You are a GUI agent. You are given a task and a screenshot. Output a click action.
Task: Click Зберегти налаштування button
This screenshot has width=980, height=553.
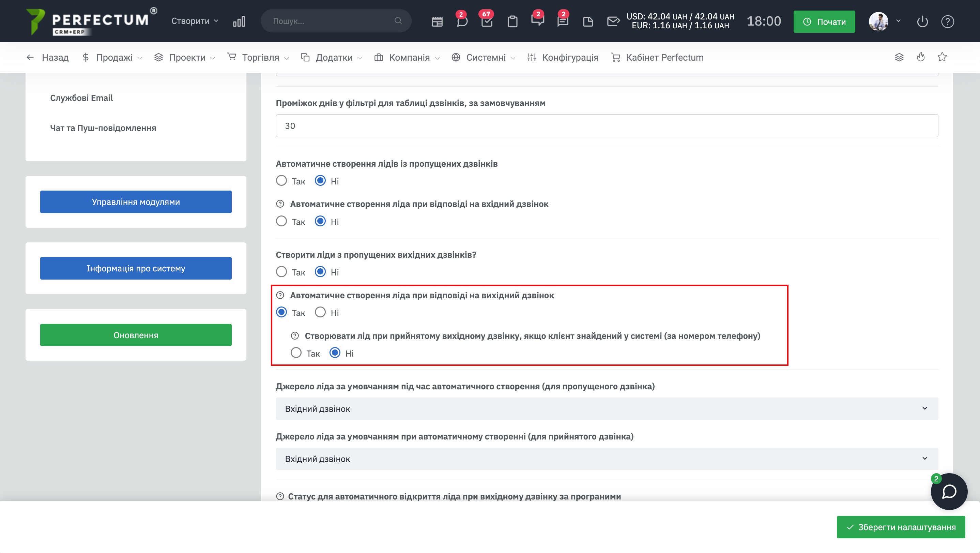coord(901,527)
